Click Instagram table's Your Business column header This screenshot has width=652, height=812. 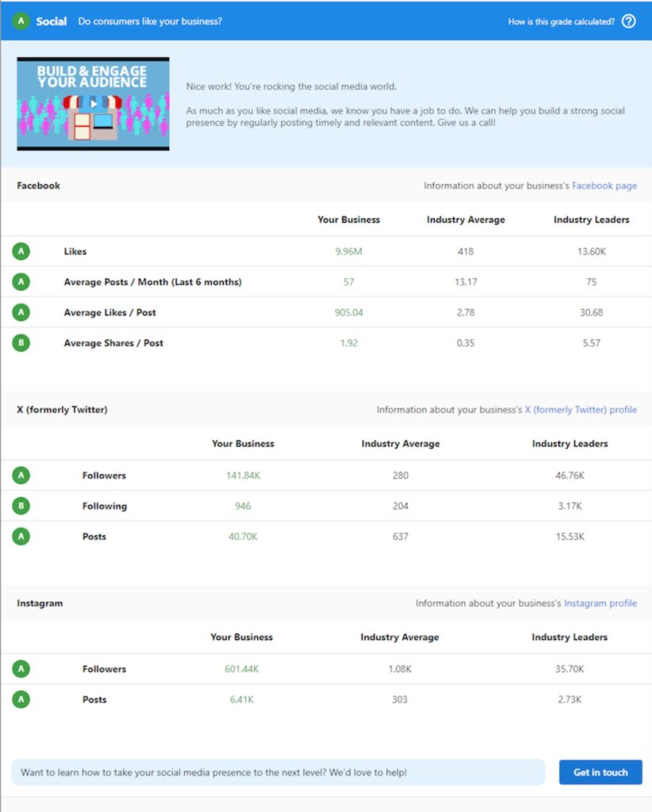[x=241, y=638]
